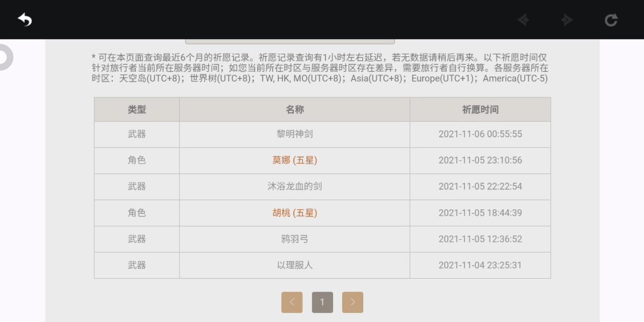Click the browser forward navigation star icon
The image size is (644, 322).
[x=567, y=20]
